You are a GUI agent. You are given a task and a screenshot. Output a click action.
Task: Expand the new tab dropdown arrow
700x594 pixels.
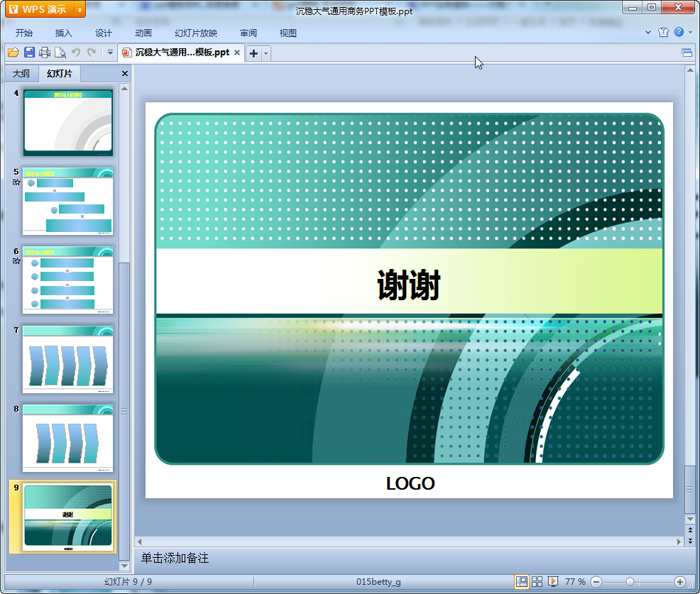(x=266, y=53)
